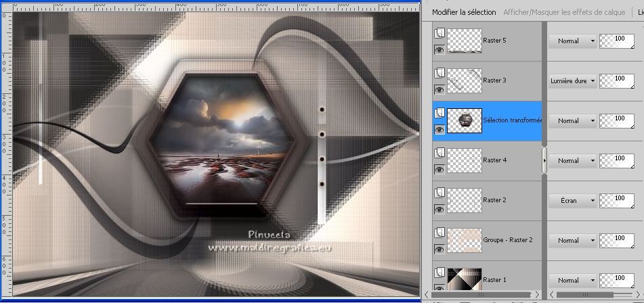Open the Écran blend dropdown of Raster 2
The image size is (644, 303).
572,201
